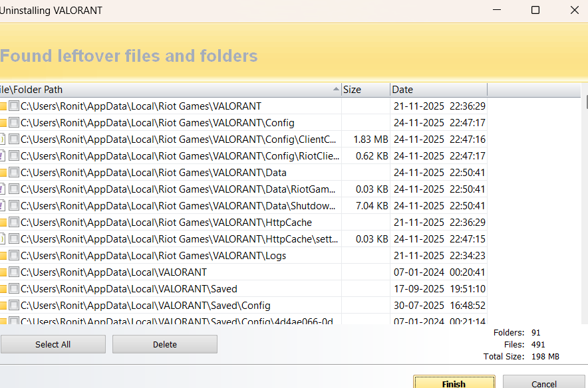Tick checkbox for HttpCache\sett... file row
588x388 pixels.
click(x=14, y=239)
